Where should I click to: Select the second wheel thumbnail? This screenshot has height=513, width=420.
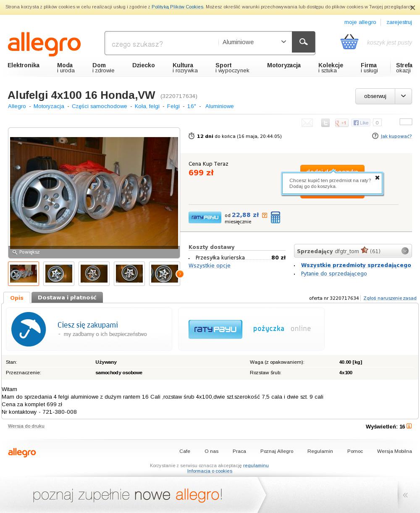tap(59, 274)
